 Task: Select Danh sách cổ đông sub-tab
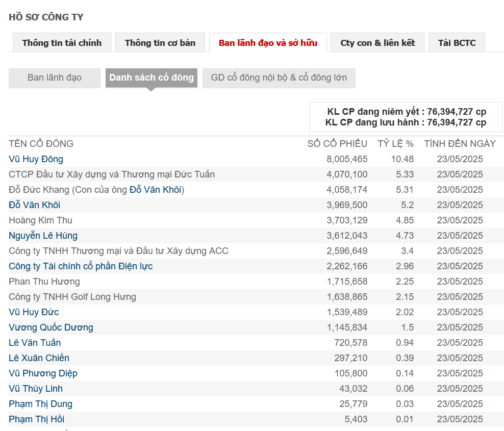152,78
